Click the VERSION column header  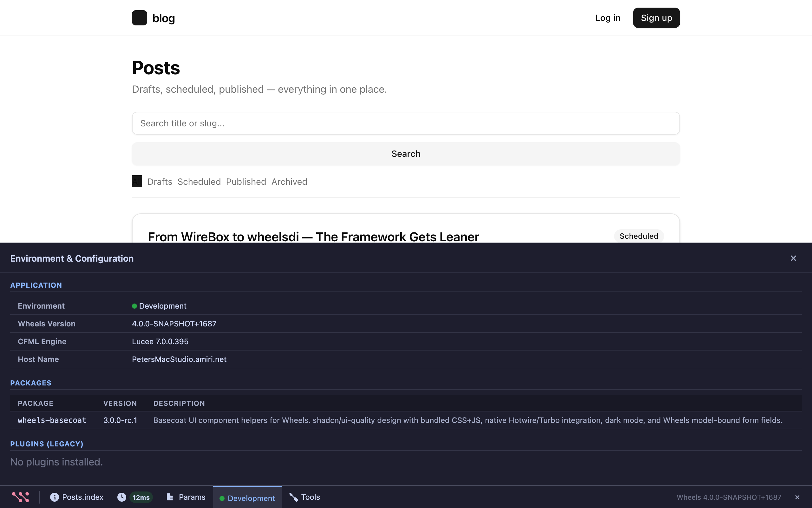click(120, 403)
